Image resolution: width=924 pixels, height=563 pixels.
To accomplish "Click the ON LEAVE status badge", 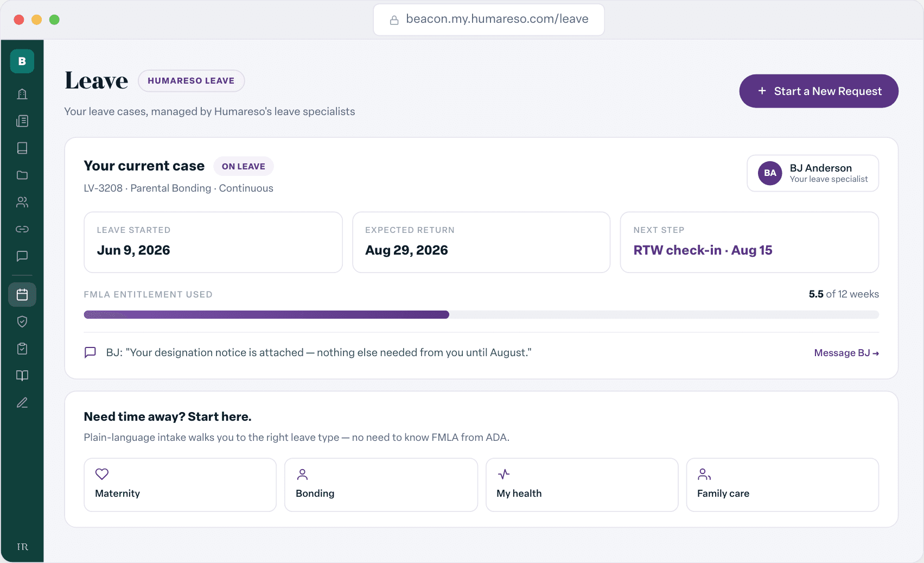I will [x=244, y=167].
